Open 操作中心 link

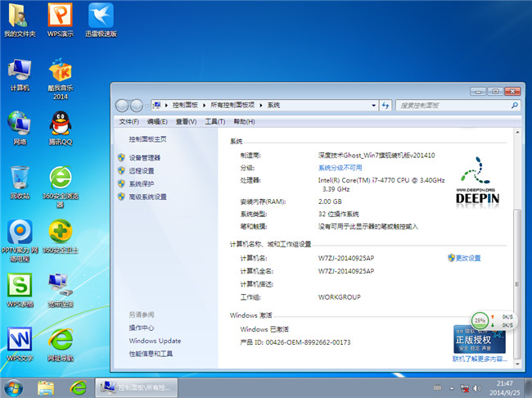click(x=142, y=328)
